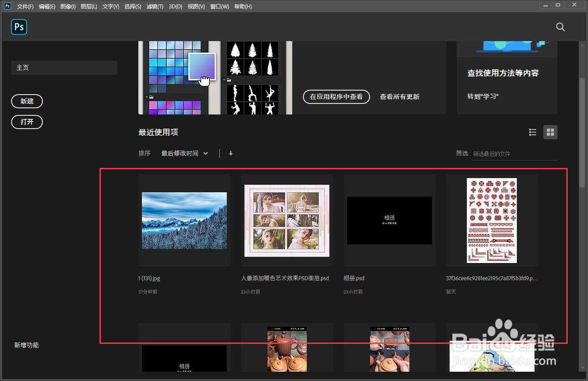The height and width of the screenshot is (381, 588).
Task: Open the 转到“学习” link
Action: click(483, 96)
